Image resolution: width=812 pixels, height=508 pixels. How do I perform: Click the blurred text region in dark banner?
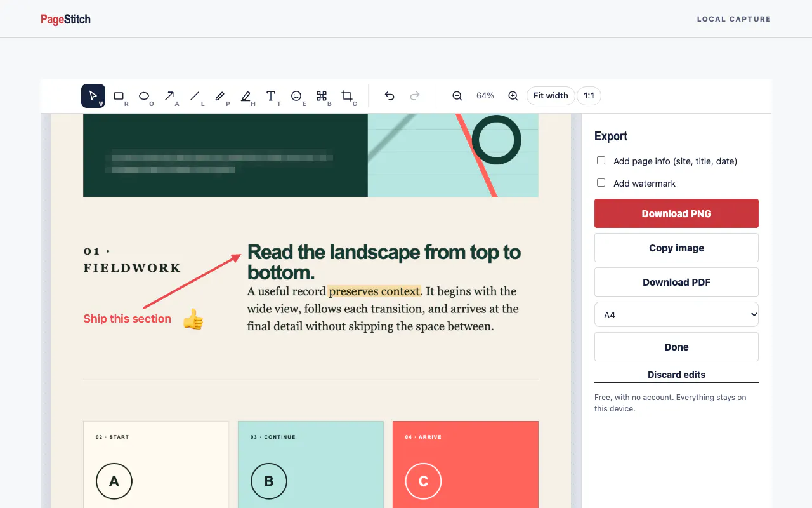219,161
